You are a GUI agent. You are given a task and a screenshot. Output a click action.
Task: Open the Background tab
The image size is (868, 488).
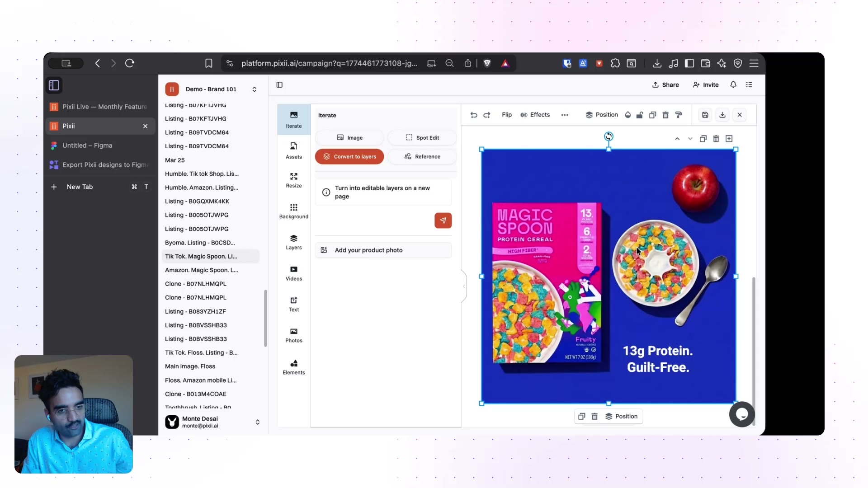(x=294, y=211)
